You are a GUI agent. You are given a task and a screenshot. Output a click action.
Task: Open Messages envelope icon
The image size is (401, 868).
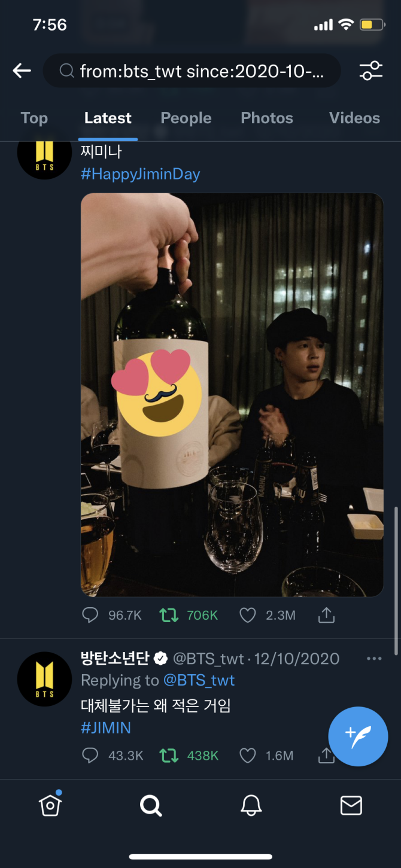pyautogui.click(x=351, y=806)
